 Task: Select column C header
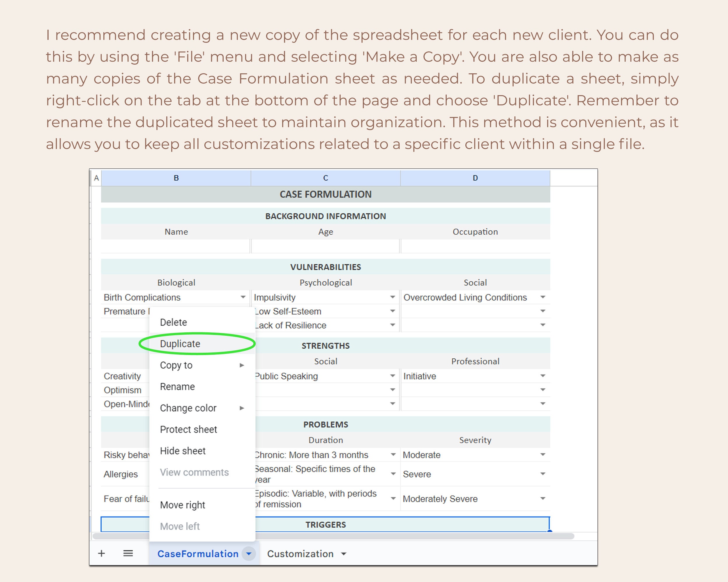(325, 178)
